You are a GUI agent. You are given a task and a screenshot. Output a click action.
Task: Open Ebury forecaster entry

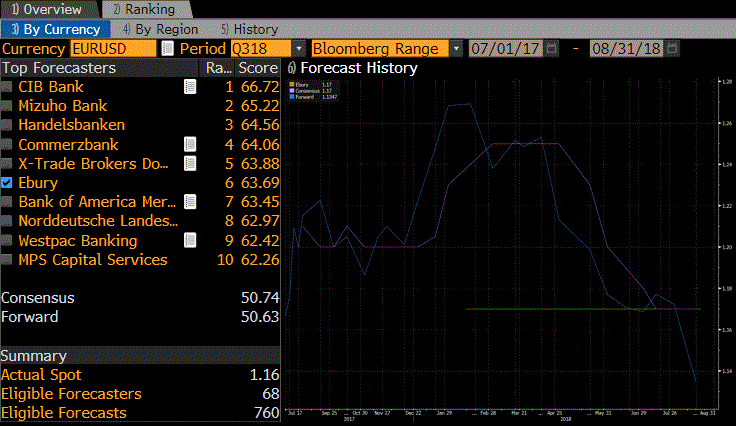click(x=38, y=183)
